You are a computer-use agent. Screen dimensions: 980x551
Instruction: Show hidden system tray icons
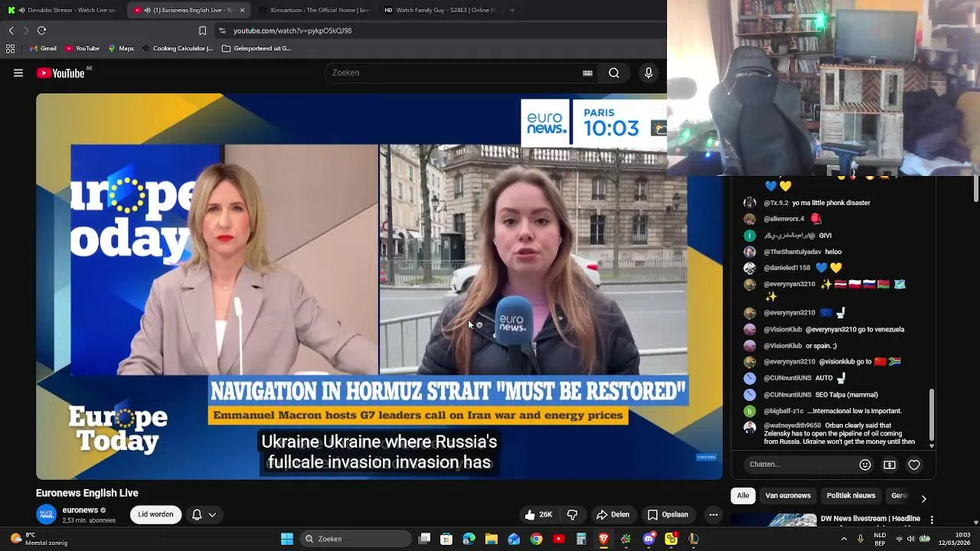click(844, 539)
